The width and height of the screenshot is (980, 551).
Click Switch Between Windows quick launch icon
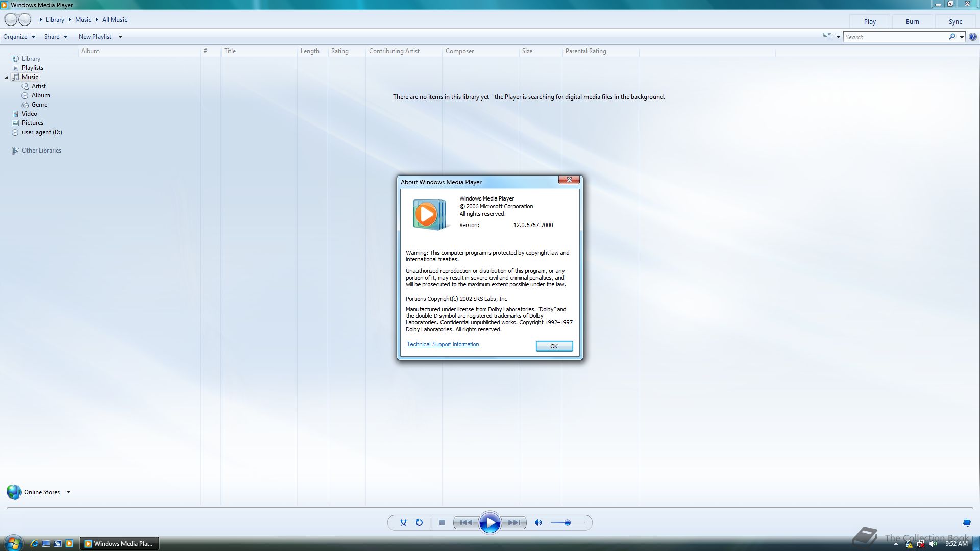[x=58, y=544]
